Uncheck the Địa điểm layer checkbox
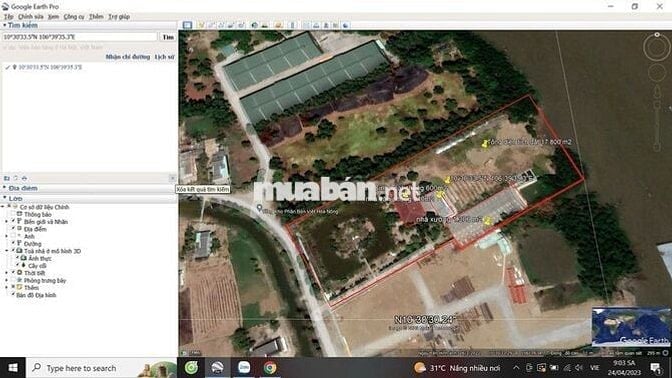 click(13, 228)
